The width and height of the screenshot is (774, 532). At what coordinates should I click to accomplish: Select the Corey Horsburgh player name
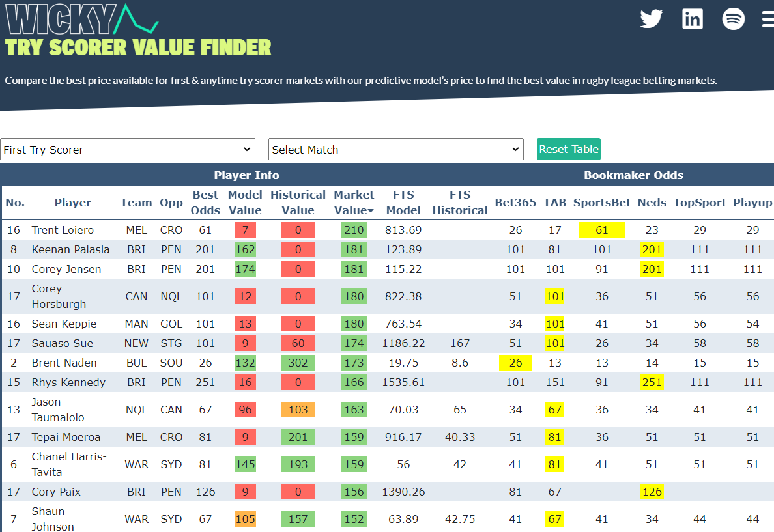point(59,296)
